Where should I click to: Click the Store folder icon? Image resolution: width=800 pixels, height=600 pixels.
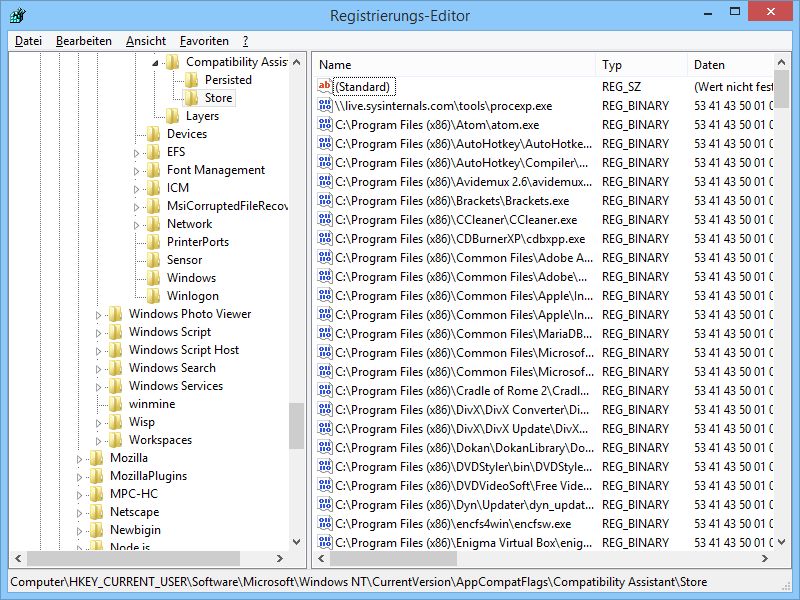coord(192,98)
